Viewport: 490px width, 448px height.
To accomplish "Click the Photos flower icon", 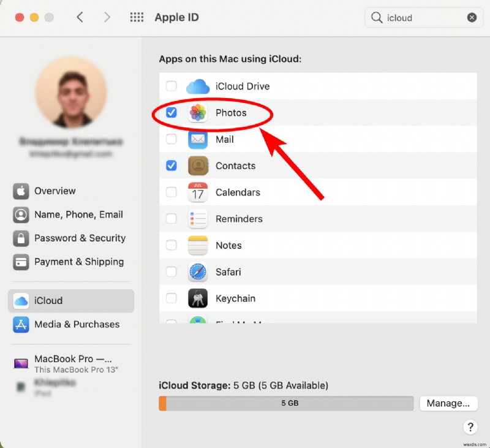I will [198, 113].
